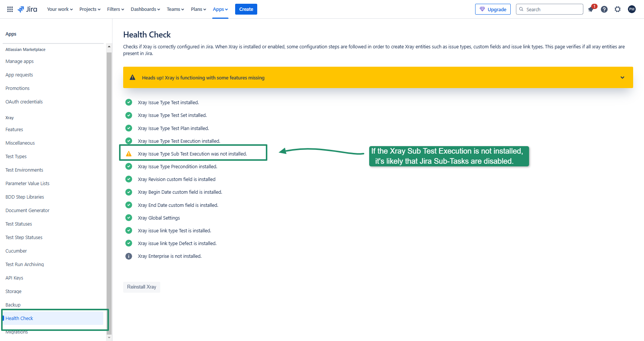This screenshot has width=644, height=341.
Task: Click 'Xray Issue Type Sub Test Execution was not installed.'
Action: pyautogui.click(x=192, y=154)
